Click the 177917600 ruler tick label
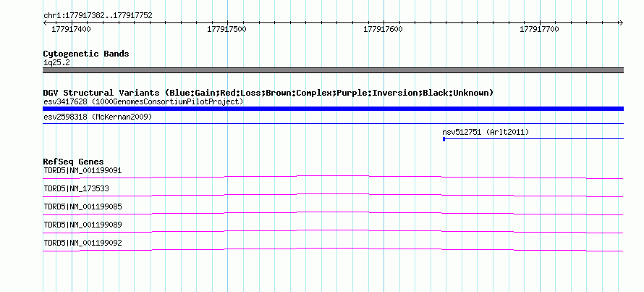The height and width of the screenshot is (292, 644). click(x=383, y=29)
